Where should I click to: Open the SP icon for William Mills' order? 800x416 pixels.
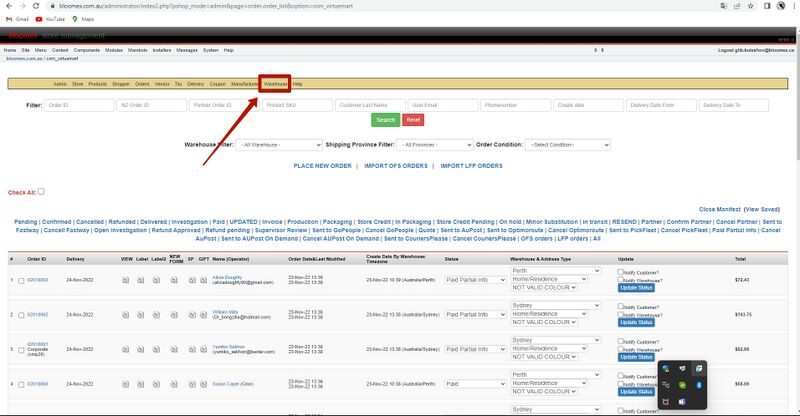(x=192, y=314)
